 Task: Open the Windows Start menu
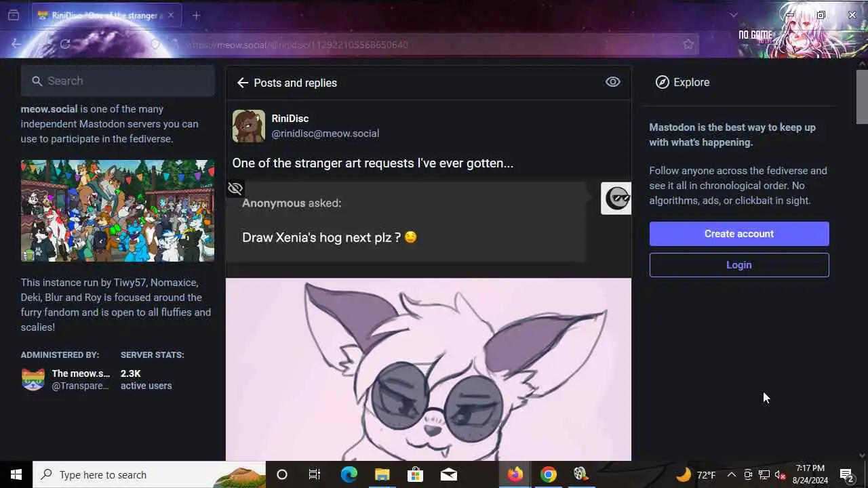pos(16,474)
